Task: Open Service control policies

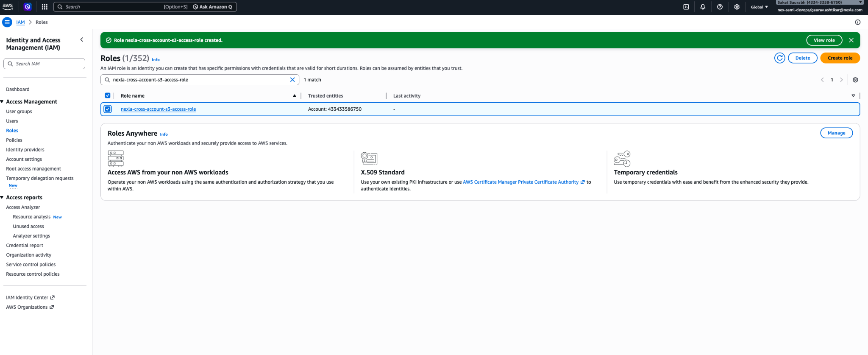Action: (31, 265)
